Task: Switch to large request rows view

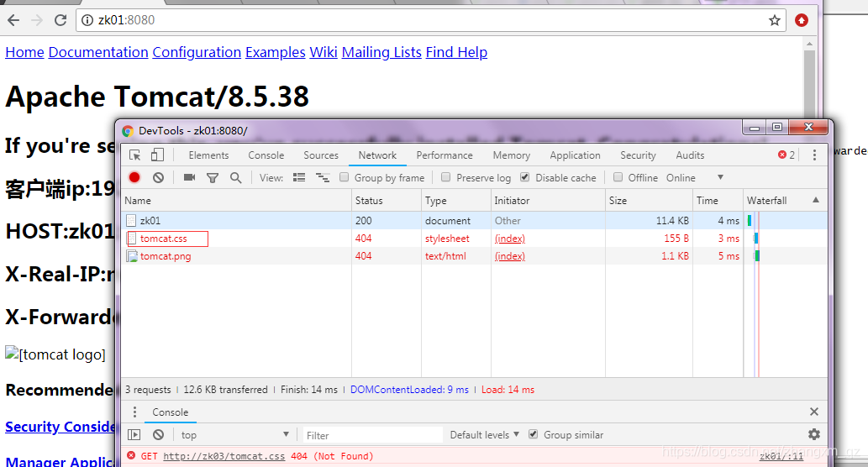Action: point(299,177)
